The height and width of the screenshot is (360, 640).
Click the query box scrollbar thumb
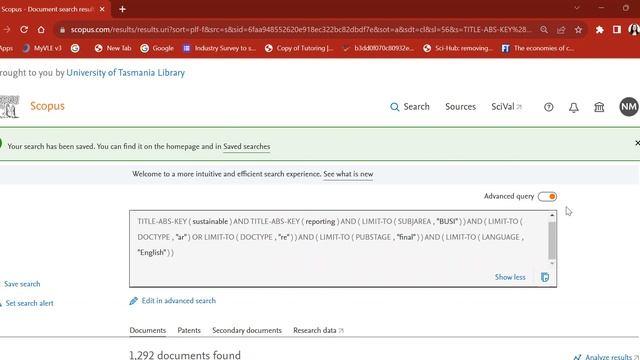point(552,240)
